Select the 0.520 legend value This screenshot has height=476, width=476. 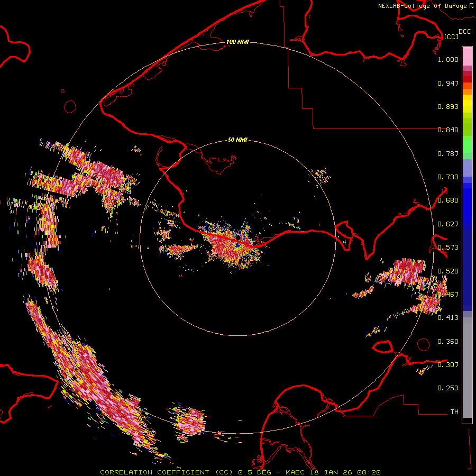tap(448, 271)
